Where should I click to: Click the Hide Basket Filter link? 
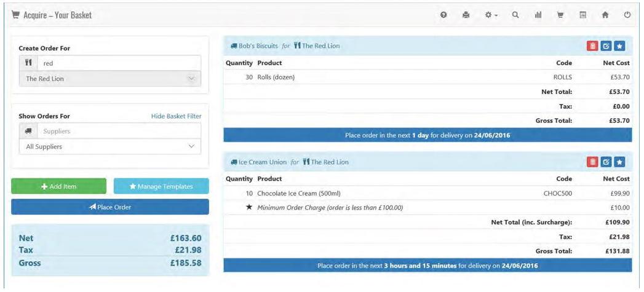[x=176, y=116]
